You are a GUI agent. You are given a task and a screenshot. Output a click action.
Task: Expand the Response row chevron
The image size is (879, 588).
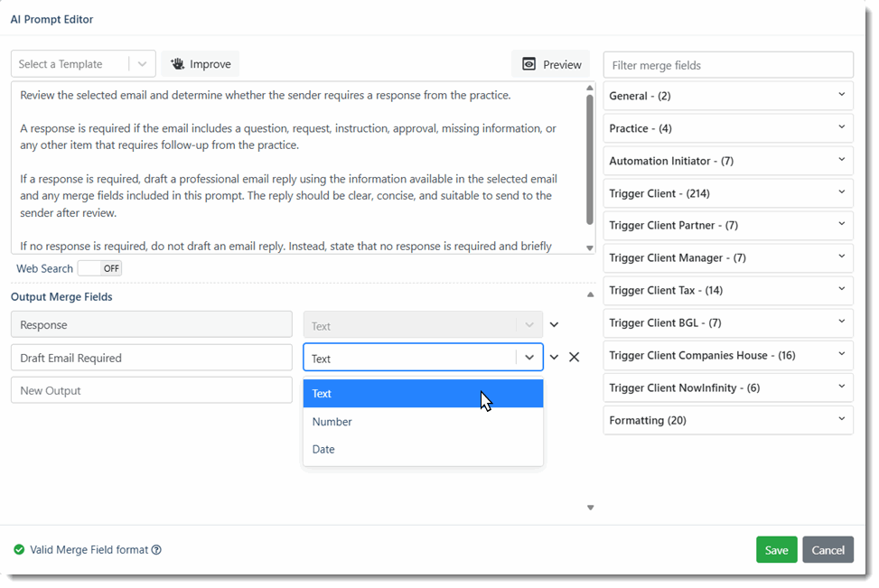coord(554,324)
